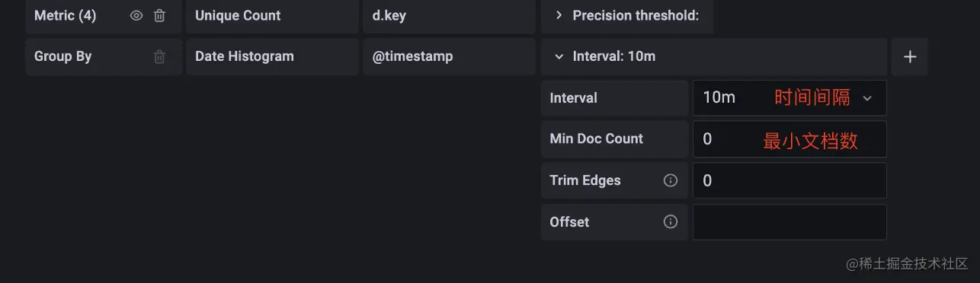980x283 pixels.
Task: Click into the Trim Edges value field
Action: (x=789, y=180)
